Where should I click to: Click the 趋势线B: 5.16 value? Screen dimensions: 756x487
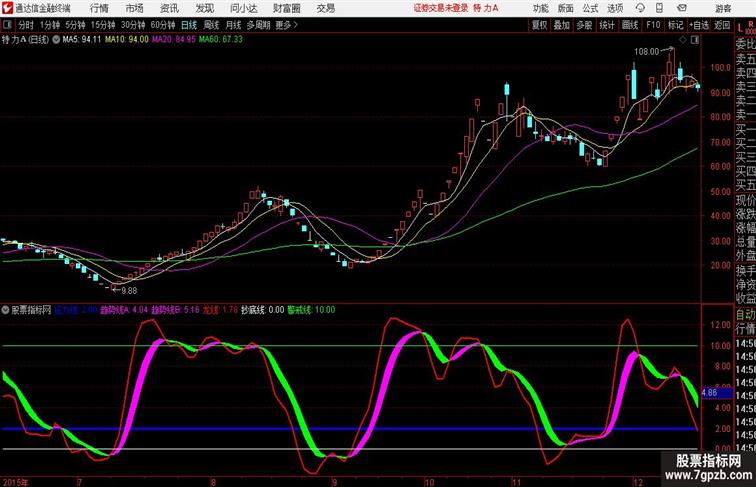pyautogui.click(x=176, y=310)
